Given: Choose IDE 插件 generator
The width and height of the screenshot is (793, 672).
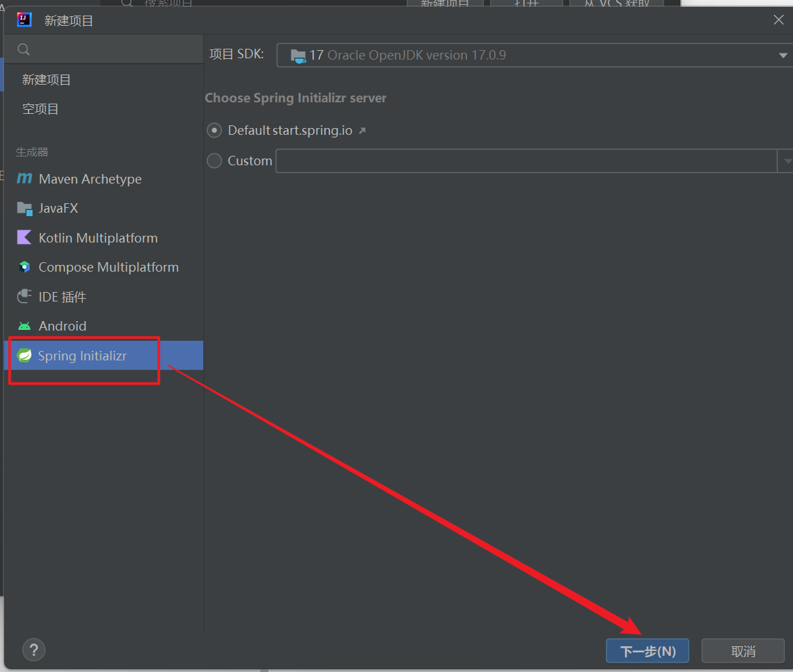Looking at the screenshot, I should coord(103,297).
